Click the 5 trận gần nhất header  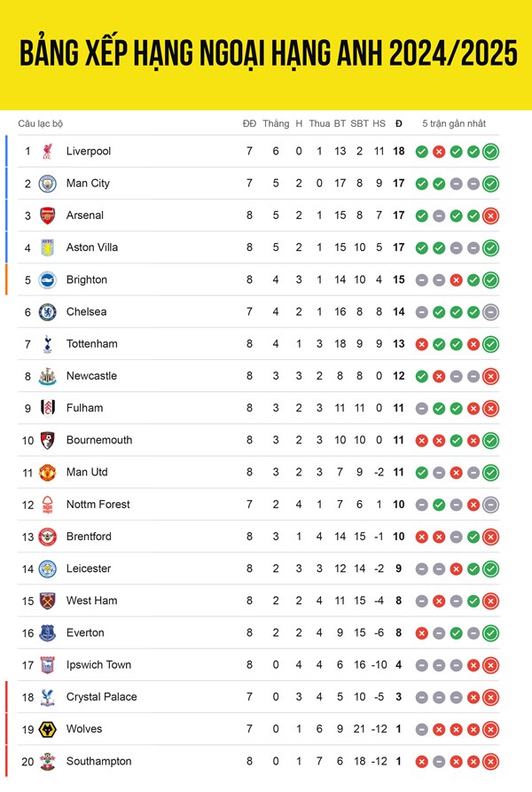(x=454, y=124)
